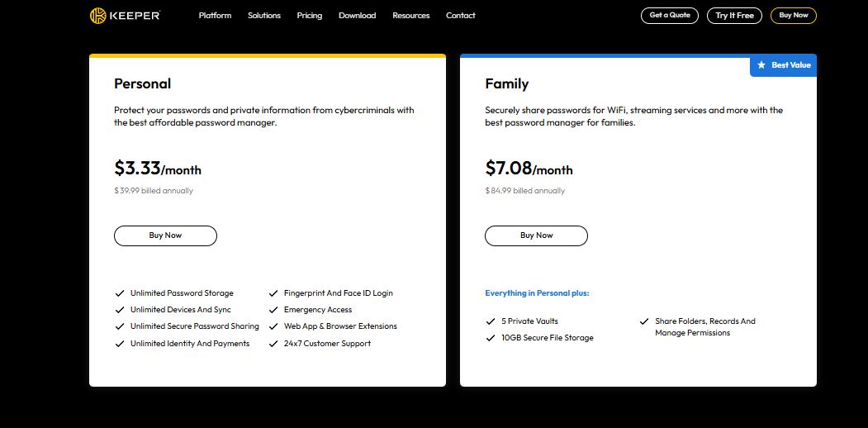Viewport: 868px width, 428px height.
Task: Click Share Folders, Records And Manage Permissions
Action: (705, 326)
